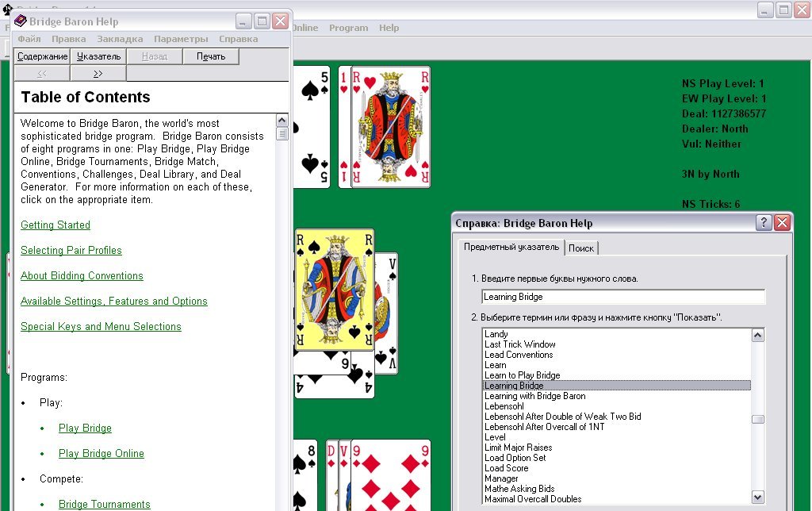The height and width of the screenshot is (511, 812).
Task: Click the Содержание button
Action: coord(43,56)
